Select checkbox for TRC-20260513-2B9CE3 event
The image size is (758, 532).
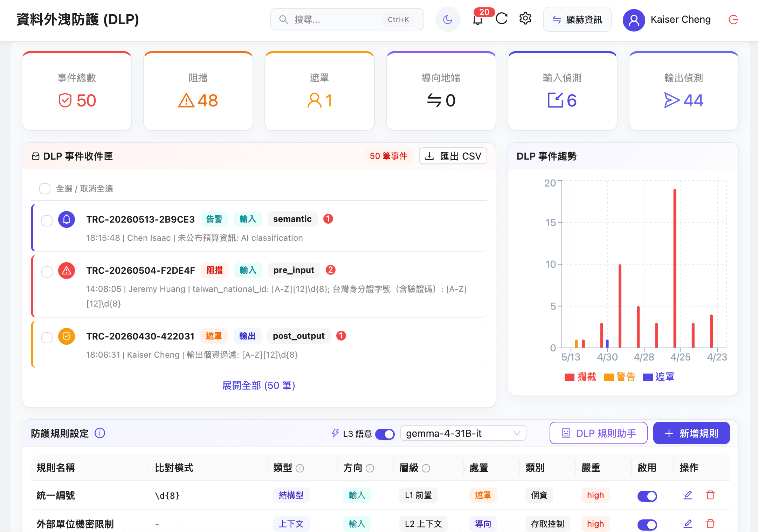coord(47,221)
